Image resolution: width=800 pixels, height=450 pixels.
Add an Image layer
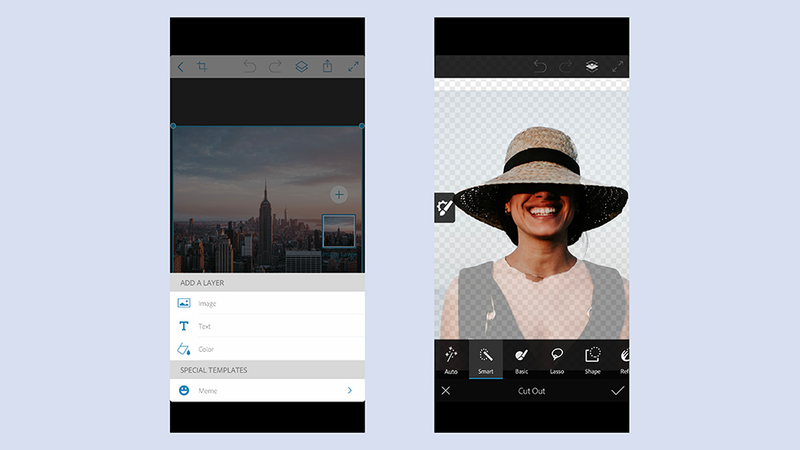click(267, 303)
